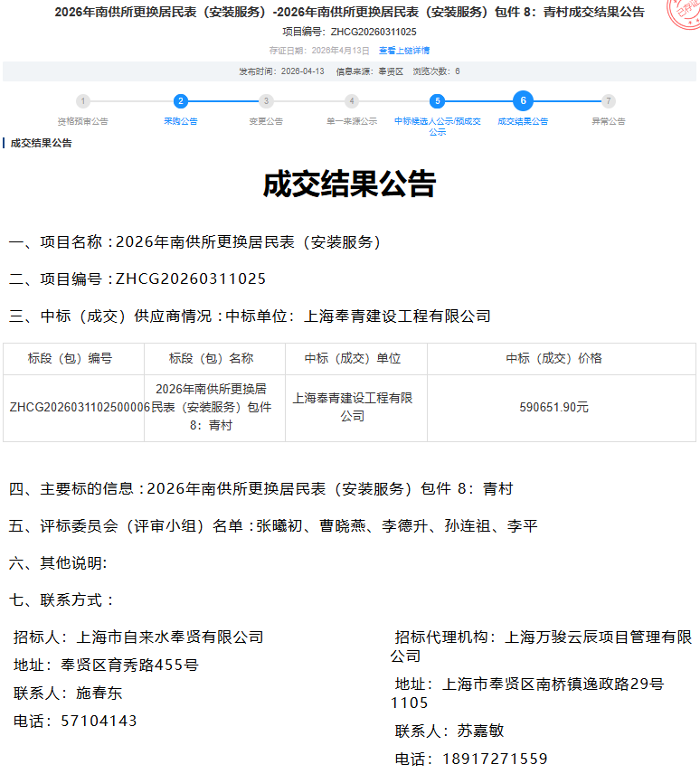Open the 查看上链详情 link
The image size is (700, 774).
[x=404, y=51]
